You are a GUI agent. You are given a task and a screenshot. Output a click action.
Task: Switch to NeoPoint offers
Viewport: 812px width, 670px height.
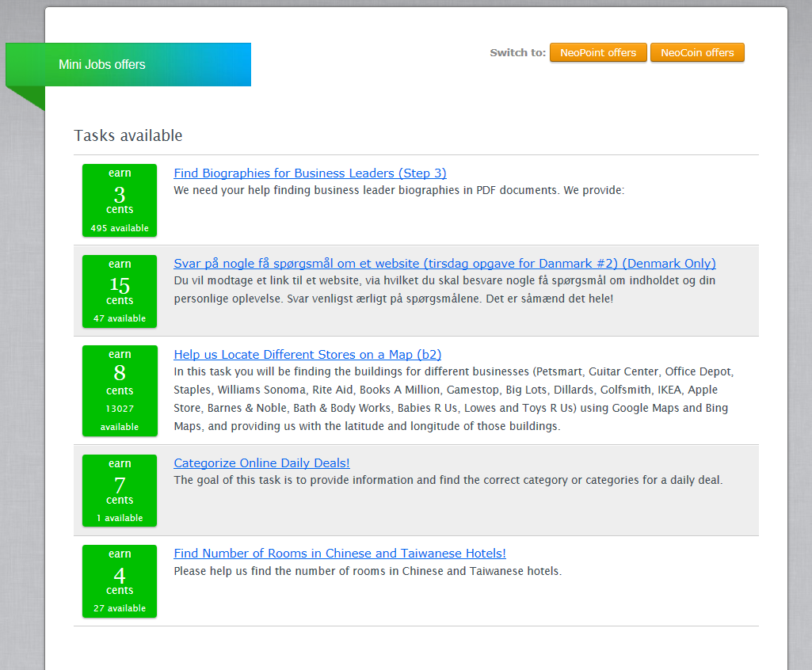point(598,52)
